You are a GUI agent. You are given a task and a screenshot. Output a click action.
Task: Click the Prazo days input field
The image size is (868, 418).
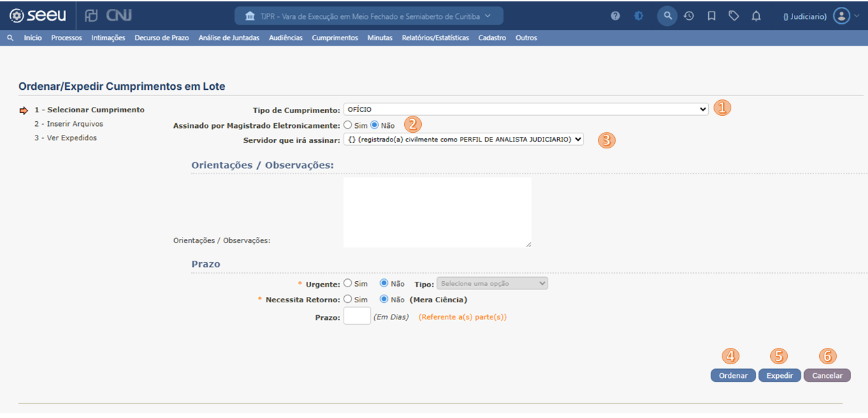pos(356,317)
